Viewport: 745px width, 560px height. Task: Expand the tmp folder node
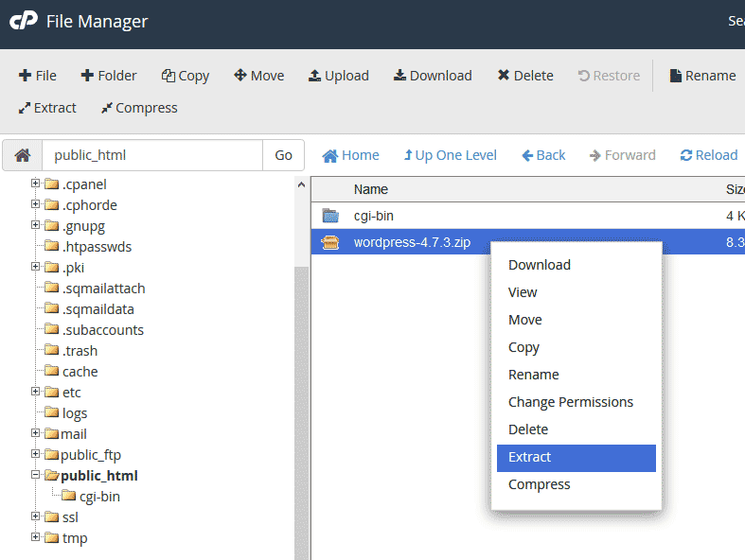(x=35, y=536)
